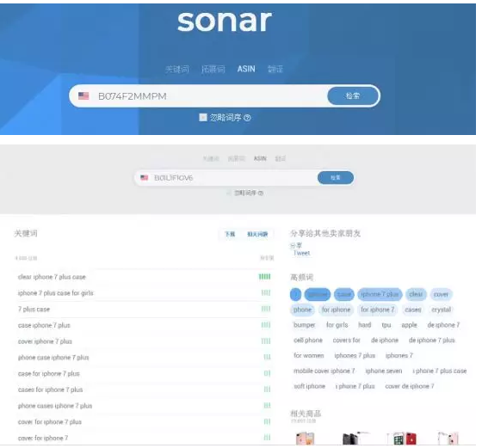Select the 'clear' frequent word tag

pos(416,294)
